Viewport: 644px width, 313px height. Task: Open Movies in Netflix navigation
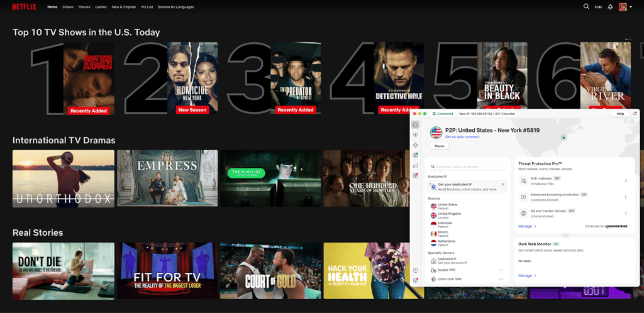pyautogui.click(x=84, y=7)
